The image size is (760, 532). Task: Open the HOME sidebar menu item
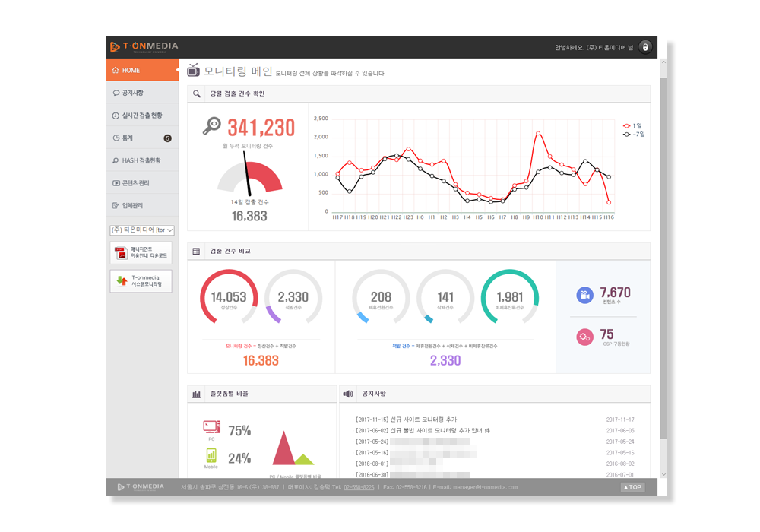tap(142, 70)
